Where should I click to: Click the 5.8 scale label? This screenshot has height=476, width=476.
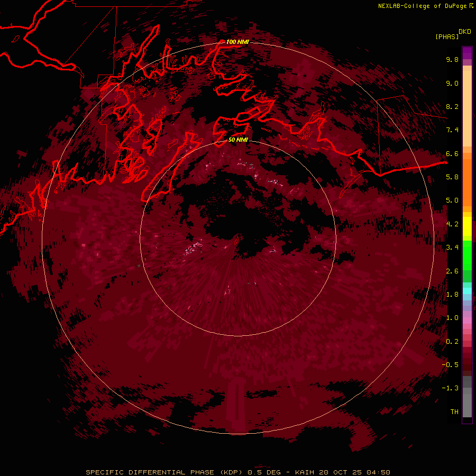coord(452,177)
